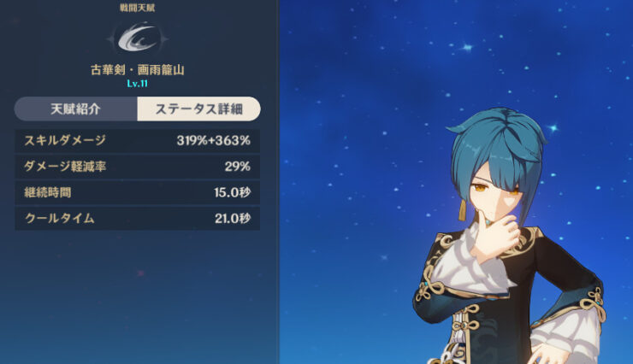The width and height of the screenshot is (633, 364).
Task: Switch to the 天賦紹介 tab
Action: (x=76, y=109)
